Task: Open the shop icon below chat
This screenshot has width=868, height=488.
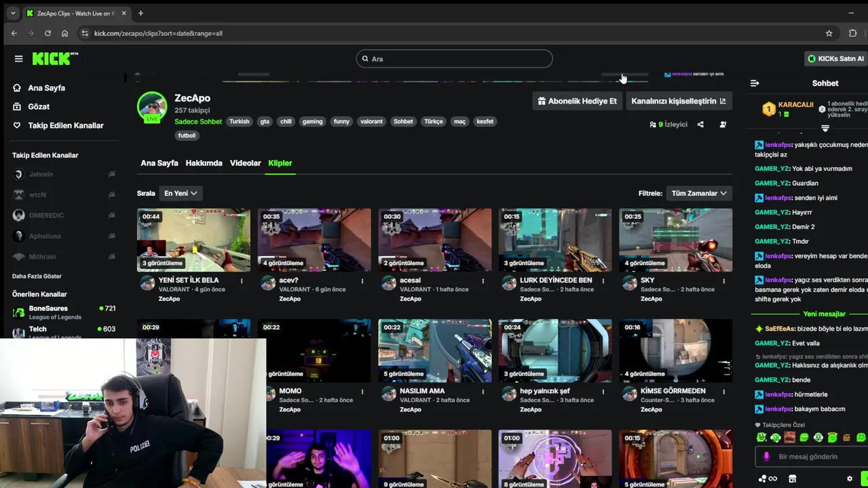Action: [x=792, y=479]
